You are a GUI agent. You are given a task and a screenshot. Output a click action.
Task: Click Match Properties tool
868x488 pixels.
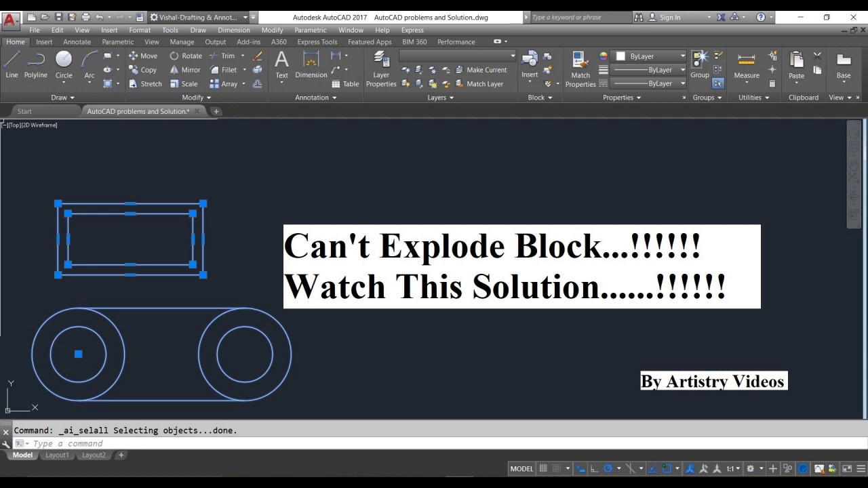[580, 69]
